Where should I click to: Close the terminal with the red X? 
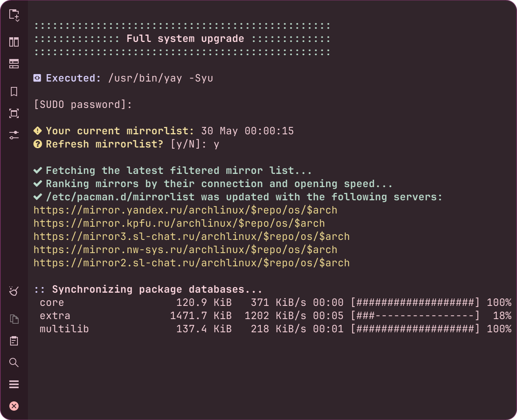click(14, 406)
